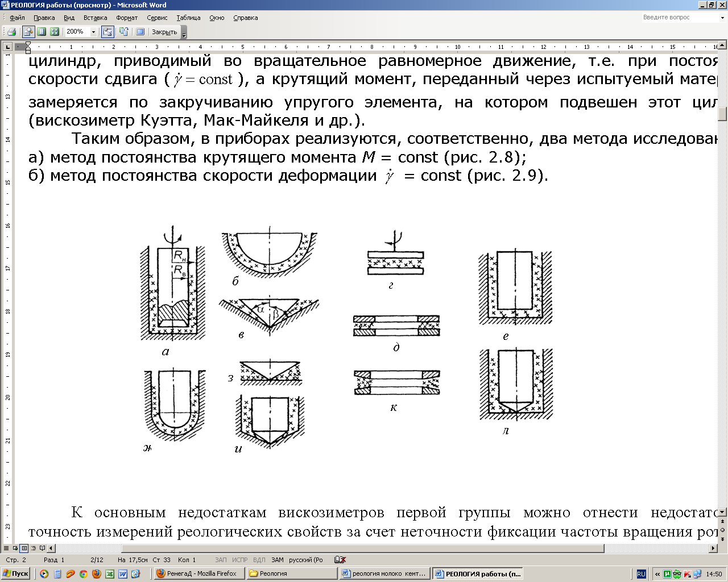This screenshot has height=582, width=728.
Task: Click the '2/12' page count in status bar
Action: tap(97, 560)
